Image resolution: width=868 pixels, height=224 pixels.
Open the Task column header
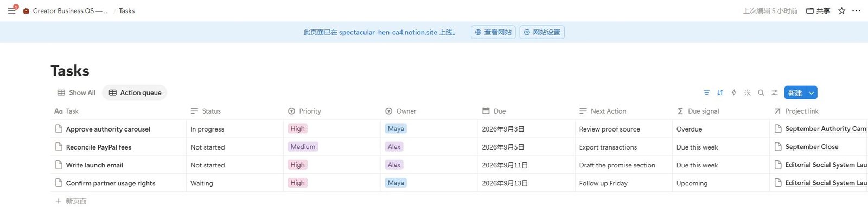coord(118,111)
